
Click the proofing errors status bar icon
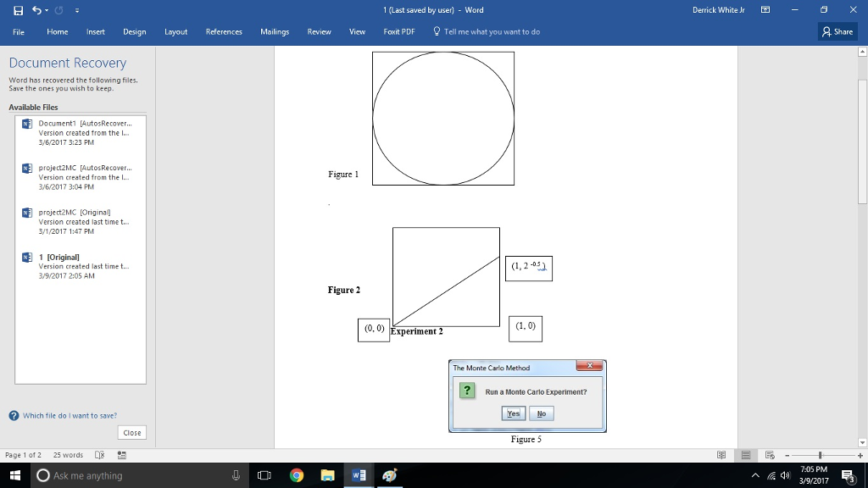tap(100, 455)
